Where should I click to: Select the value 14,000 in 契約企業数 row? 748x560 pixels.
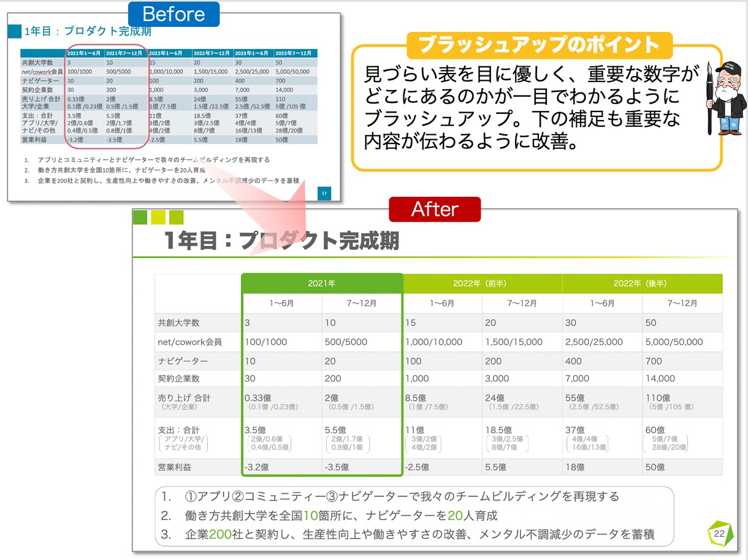click(660, 379)
